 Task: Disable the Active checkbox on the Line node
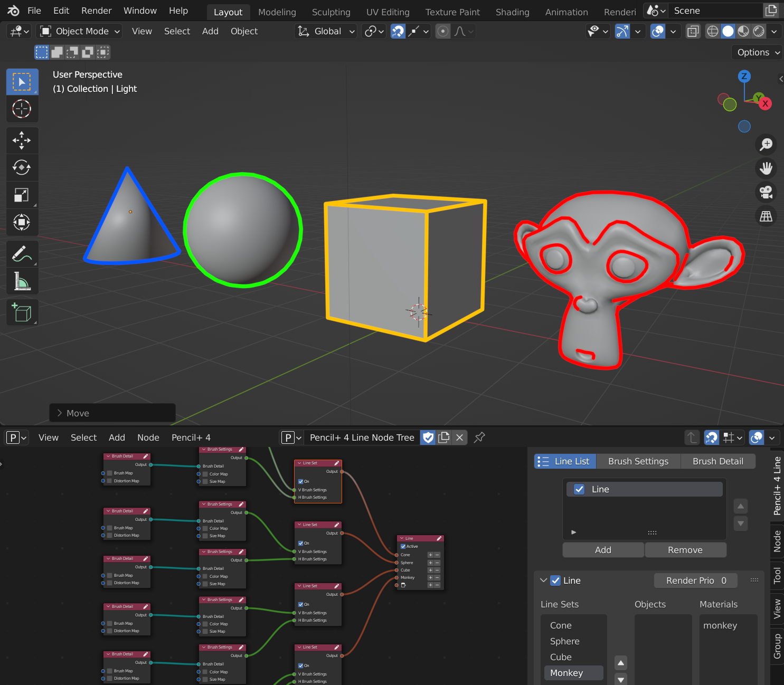[403, 546]
